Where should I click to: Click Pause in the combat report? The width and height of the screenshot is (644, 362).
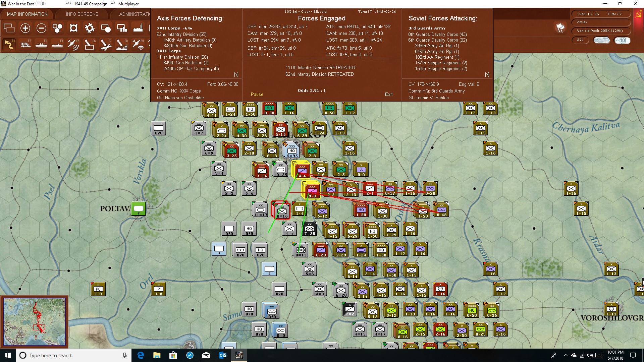click(x=257, y=94)
